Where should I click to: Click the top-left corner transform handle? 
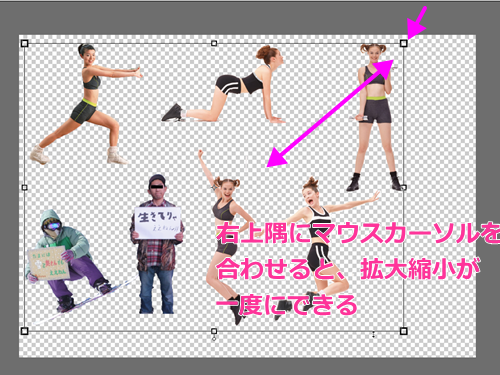pos(24,43)
